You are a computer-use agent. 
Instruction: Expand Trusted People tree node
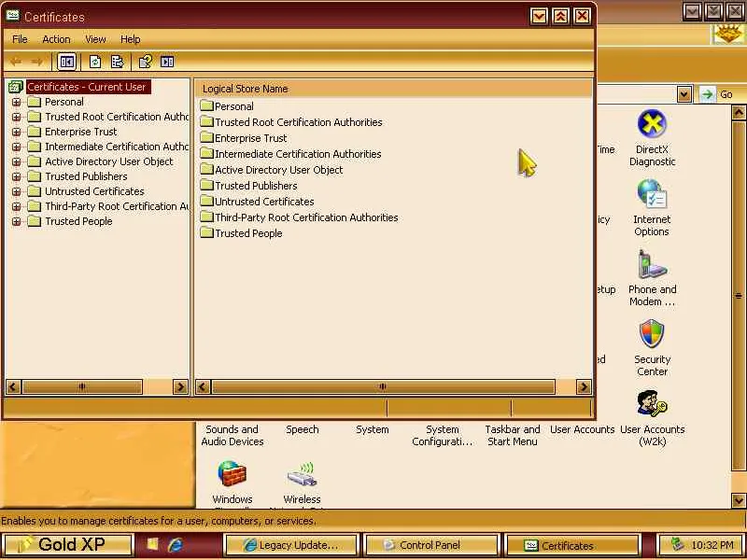16,221
